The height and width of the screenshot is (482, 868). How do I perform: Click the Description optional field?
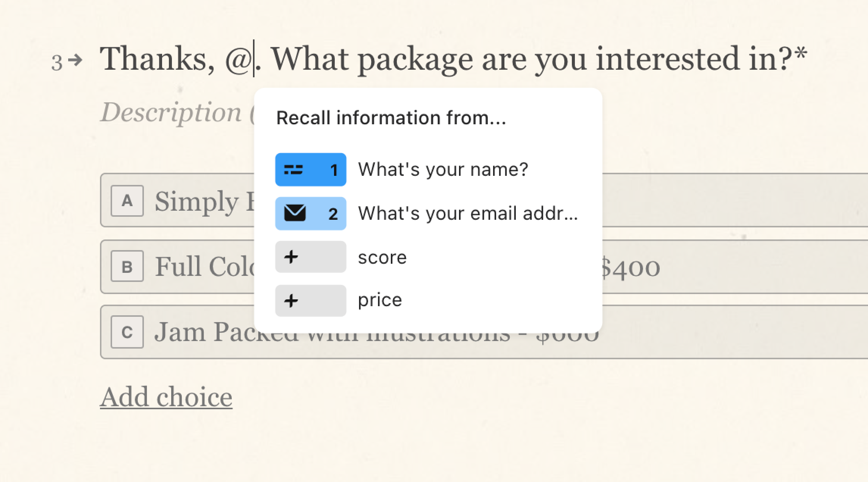click(x=176, y=113)
